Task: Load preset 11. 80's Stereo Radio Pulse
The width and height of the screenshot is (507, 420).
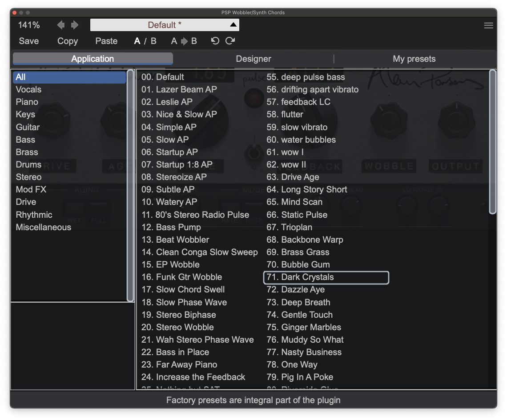Action: 195,215
